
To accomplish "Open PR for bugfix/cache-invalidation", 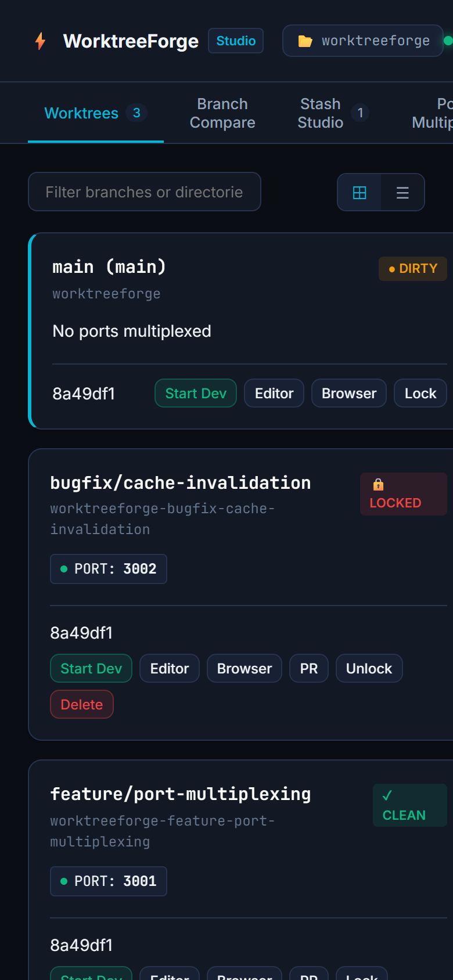I will pos(309,668).
